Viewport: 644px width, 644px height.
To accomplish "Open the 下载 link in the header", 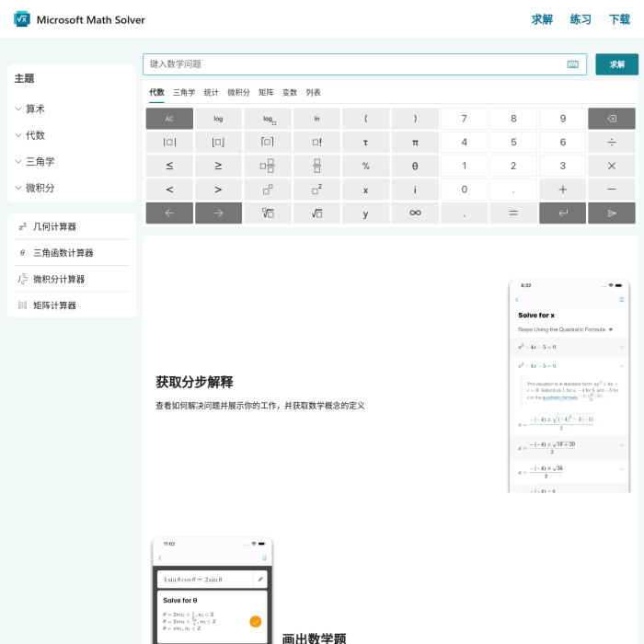I will tap(619, 19).
